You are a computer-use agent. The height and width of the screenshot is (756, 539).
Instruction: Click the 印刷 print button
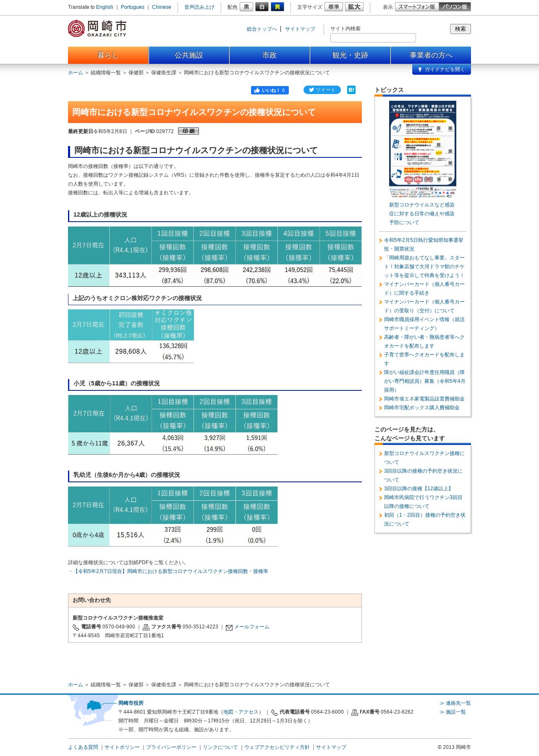[x=188, y=131]
